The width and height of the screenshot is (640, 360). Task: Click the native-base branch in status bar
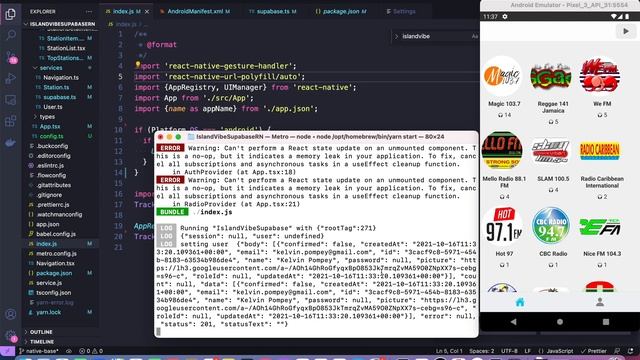[x=39, y=351]
